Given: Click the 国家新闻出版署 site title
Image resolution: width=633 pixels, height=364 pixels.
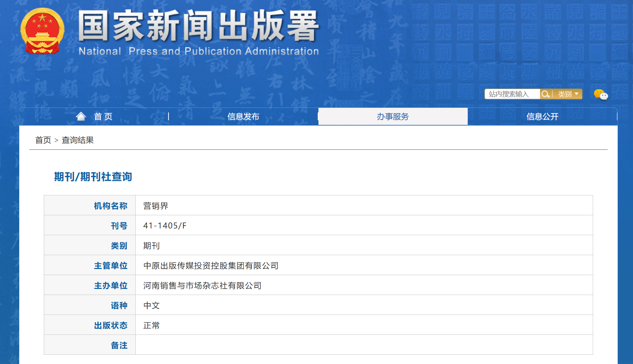Looking at the screenshot, I should point(198,26).
